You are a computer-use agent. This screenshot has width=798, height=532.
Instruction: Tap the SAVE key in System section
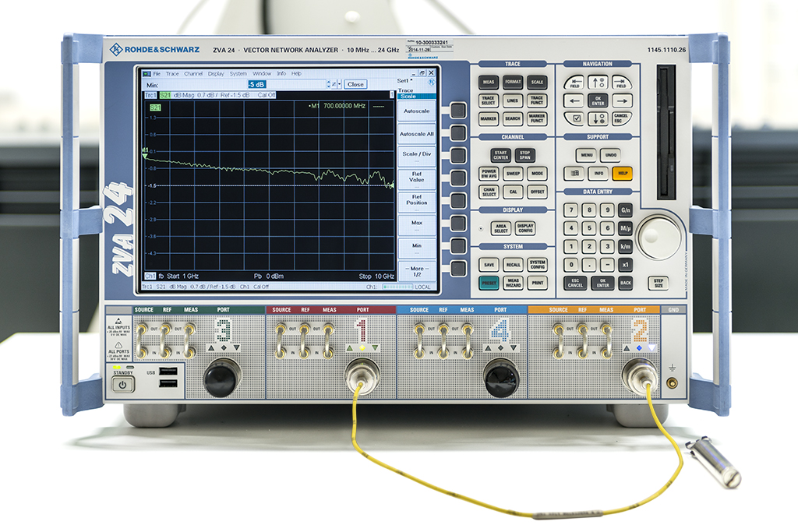[489, 265]
